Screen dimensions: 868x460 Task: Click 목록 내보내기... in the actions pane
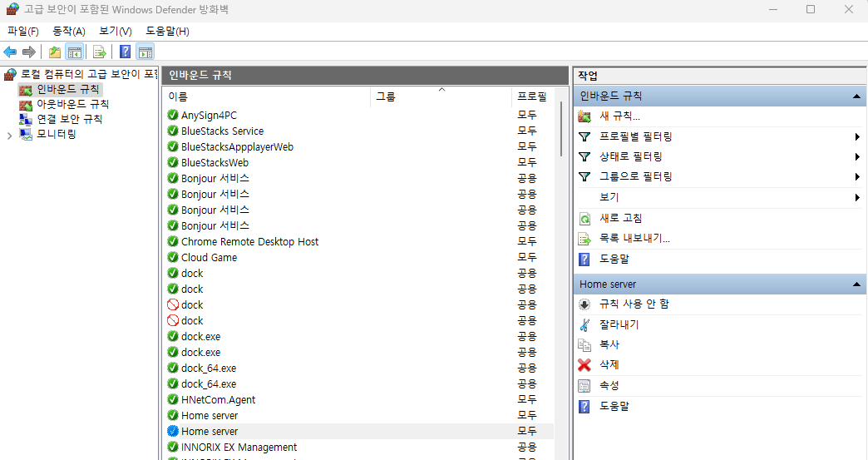point(634,239)
